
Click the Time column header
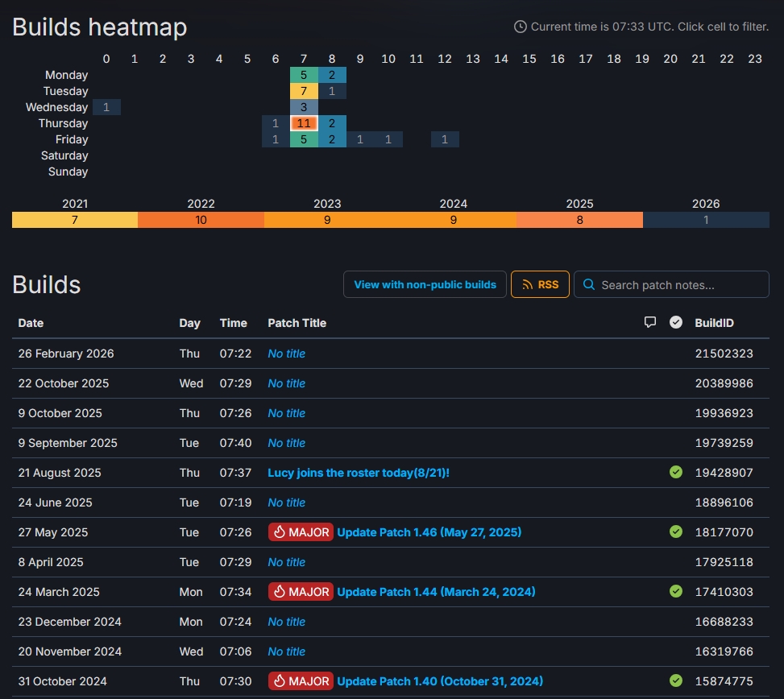234,323
